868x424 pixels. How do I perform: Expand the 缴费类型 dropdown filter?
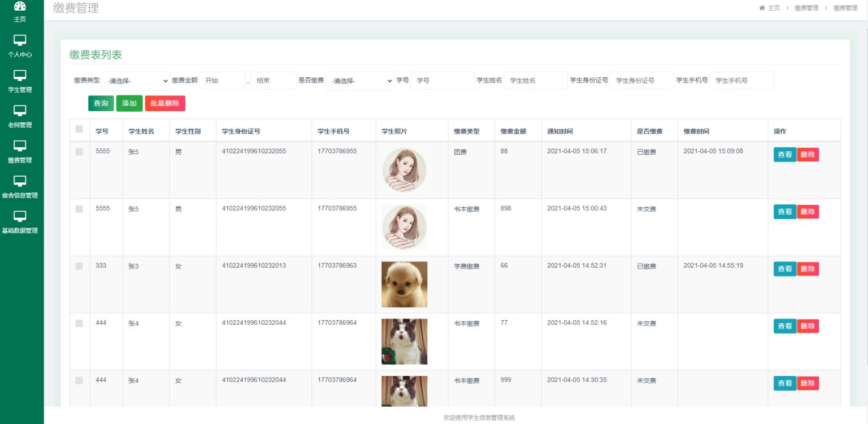pos(136,81)
